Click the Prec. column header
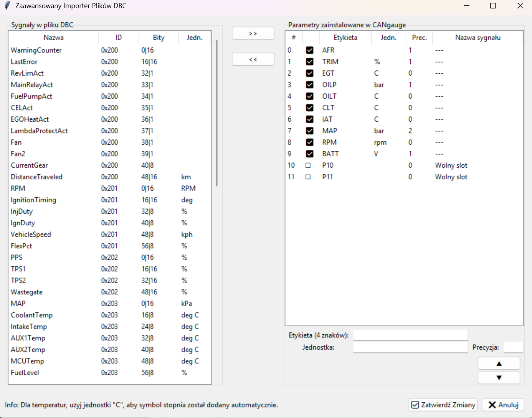532x418 pixels. coord(419,38)
